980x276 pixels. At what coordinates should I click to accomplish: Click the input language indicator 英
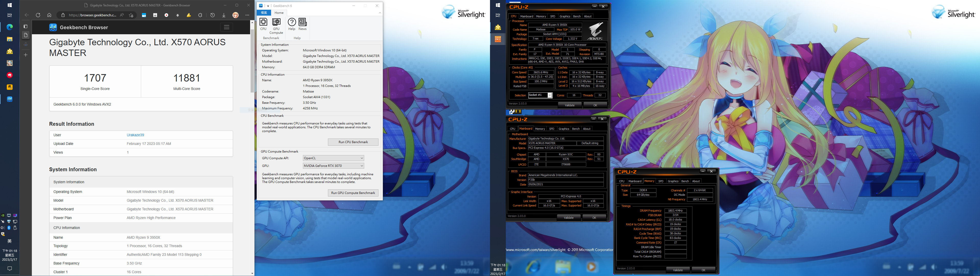(x=9, y=241)
